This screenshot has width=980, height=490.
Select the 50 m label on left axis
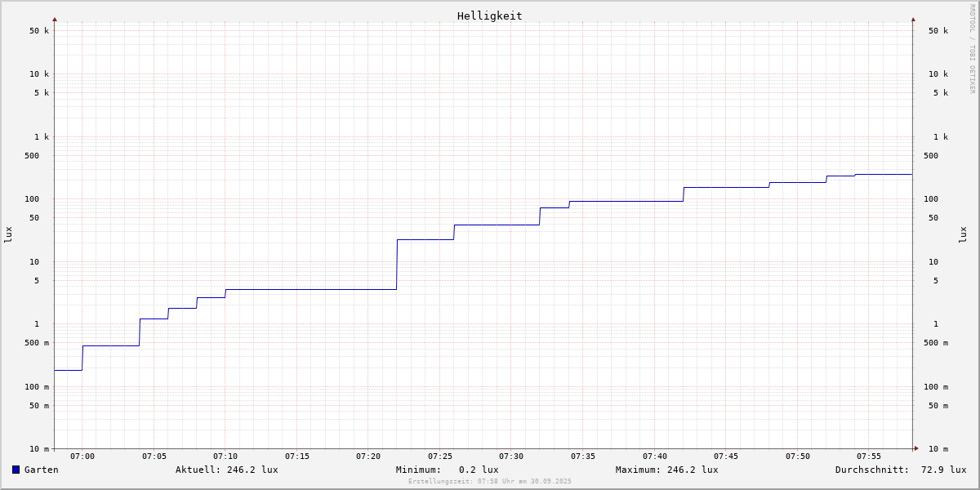coord(39,406)
